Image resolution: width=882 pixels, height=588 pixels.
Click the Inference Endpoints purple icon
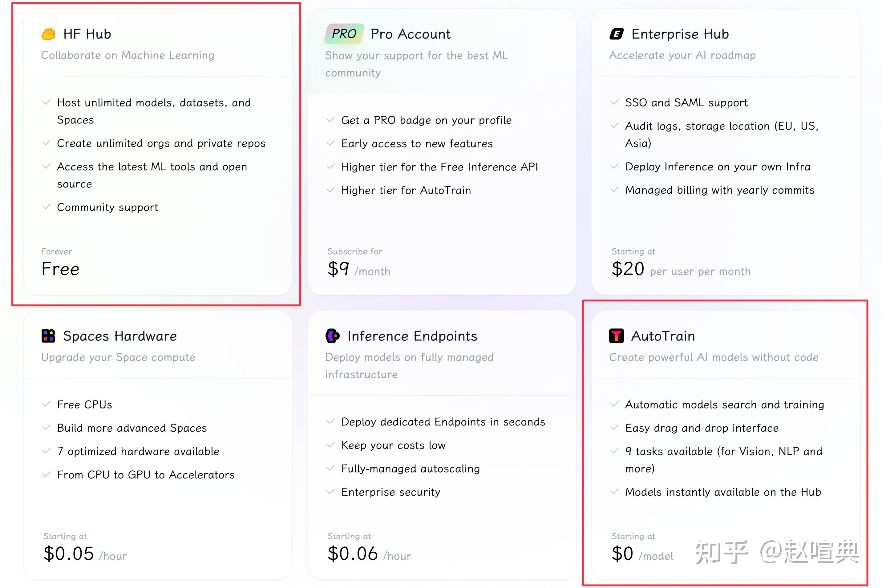point(332,336)
